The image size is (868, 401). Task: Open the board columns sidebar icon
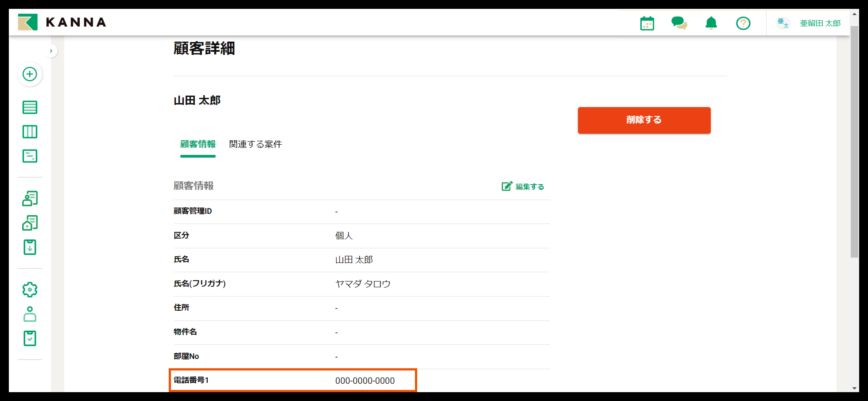30,132
